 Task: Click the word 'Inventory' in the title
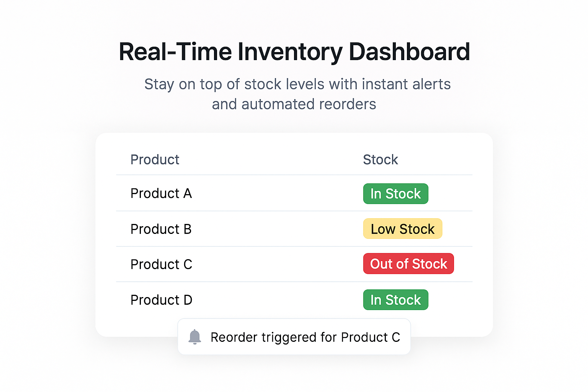[x=291, y=52]
